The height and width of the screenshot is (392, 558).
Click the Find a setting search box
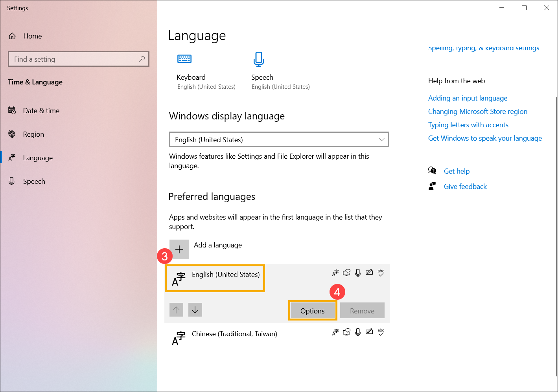point(79,59)
